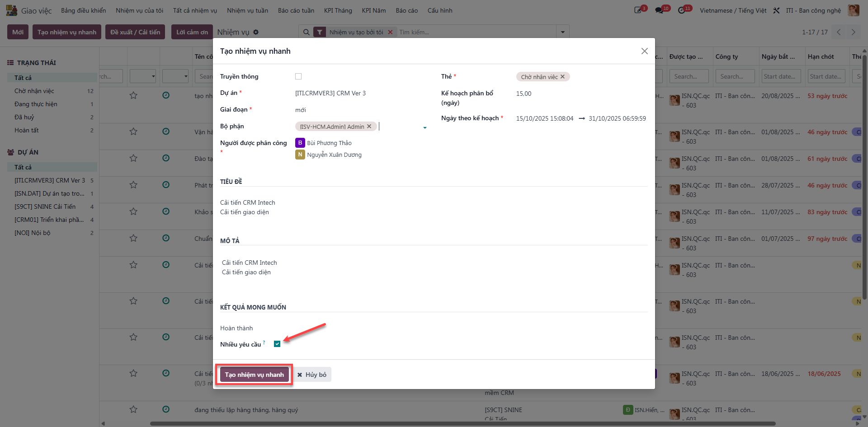The image size is (868, 427).
Task: Click the Ngày bắt đầu Start date filter field
Action: [x=781, y=76]
